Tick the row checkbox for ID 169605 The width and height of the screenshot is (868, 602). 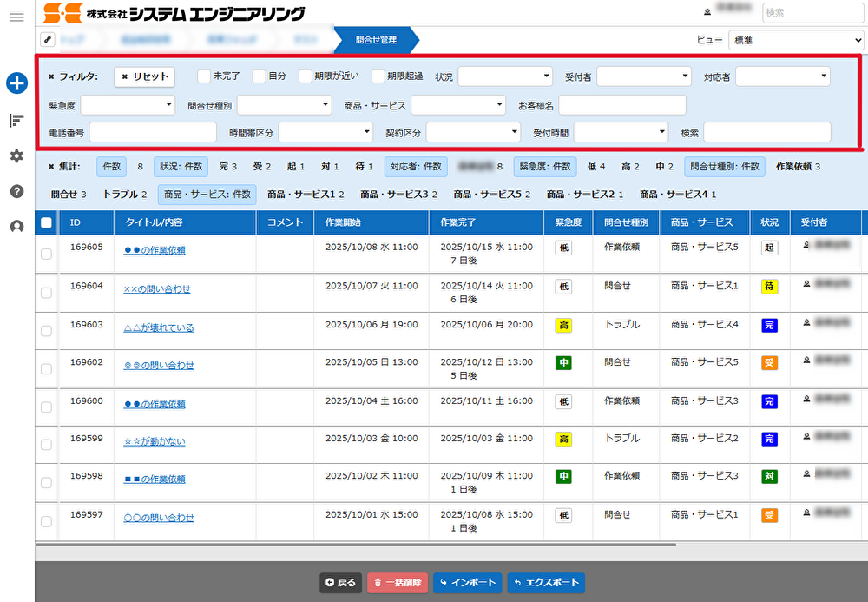(x=47, y=254)
